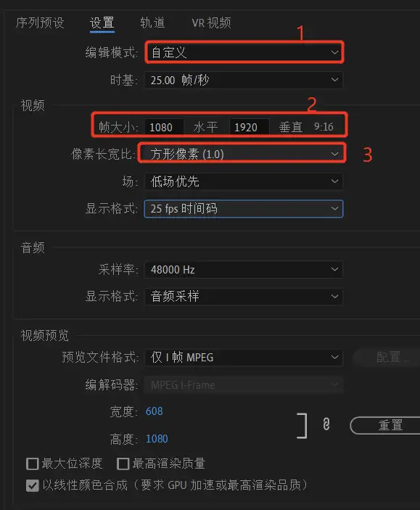The height and width of the screenshot is (510, 420).
Task: Click the chevron arrow of 编辑模式 dropdown
Action: click(x=334, y=52)
